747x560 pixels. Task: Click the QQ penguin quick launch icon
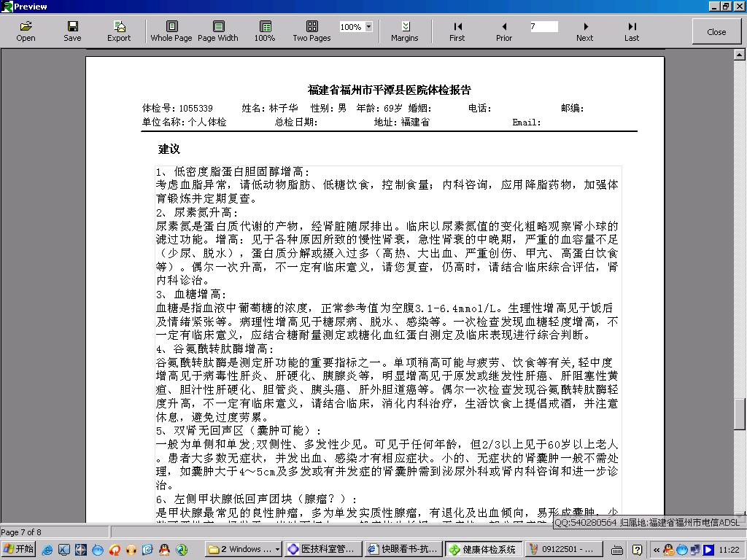tap(164, 550)
